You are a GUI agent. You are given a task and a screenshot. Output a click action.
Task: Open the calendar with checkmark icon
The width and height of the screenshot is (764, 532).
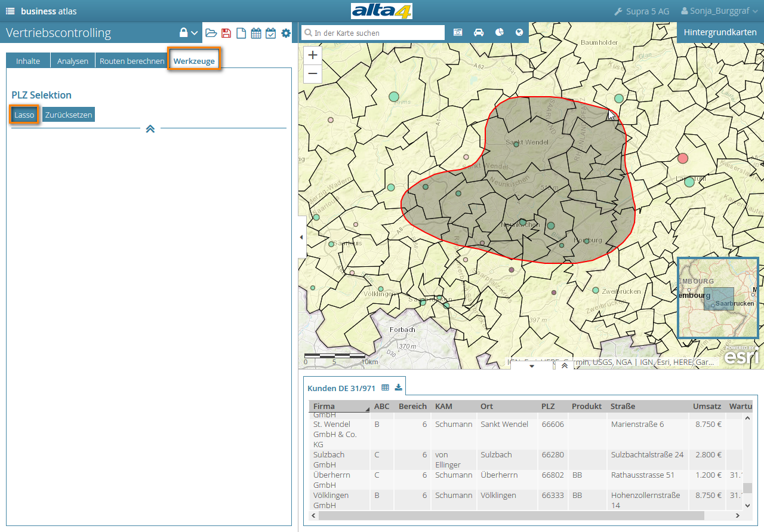[x=270, y=33]
